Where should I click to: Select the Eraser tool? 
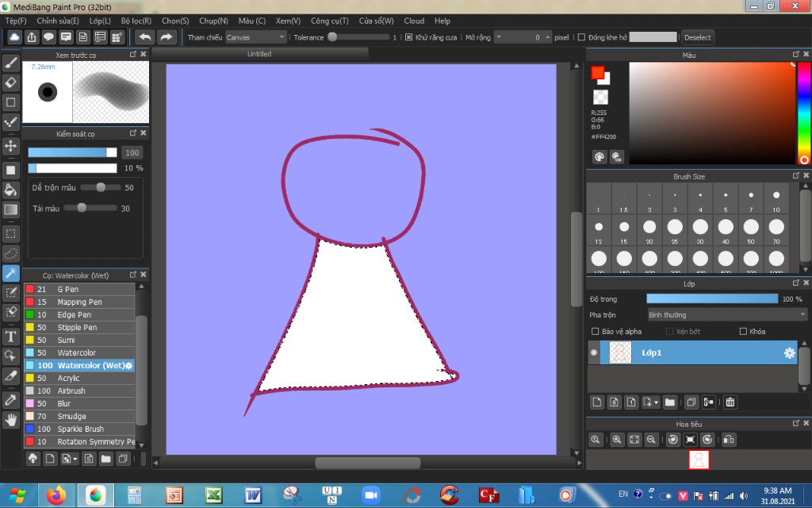[11, 83]
